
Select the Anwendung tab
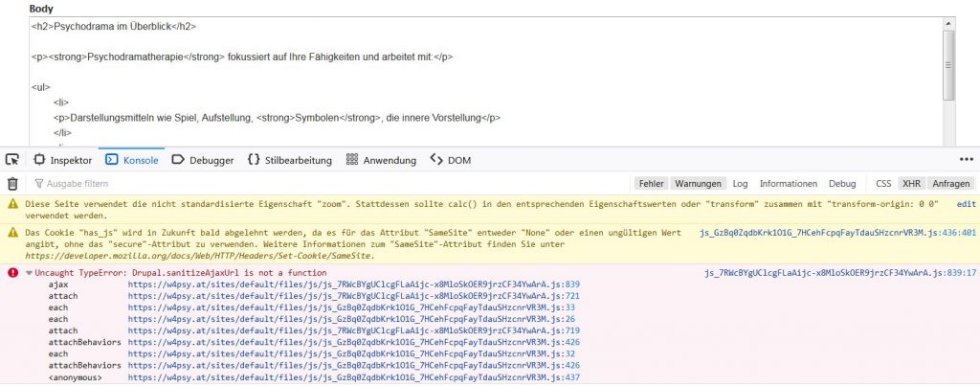point(381,160)
